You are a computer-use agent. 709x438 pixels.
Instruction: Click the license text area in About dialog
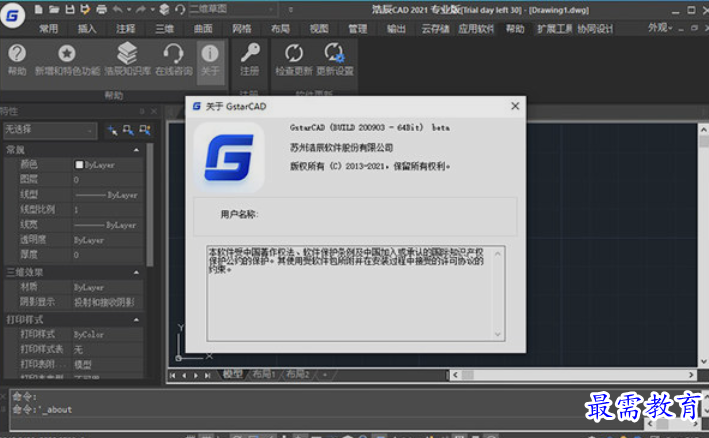click(x=349, y=293)
